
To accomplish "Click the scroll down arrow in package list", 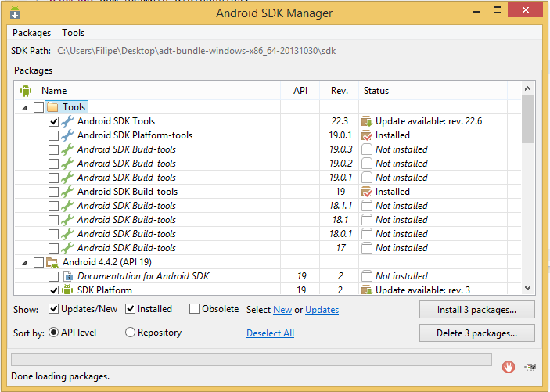I will (x=527, y=288).
